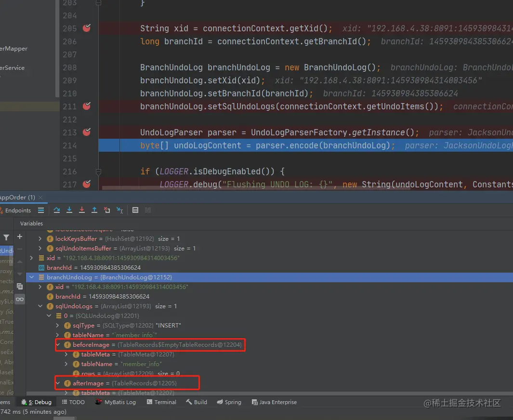The image size is (513, 420).
Task: Click the Step Out debugger icon
Action: click(94, 210)
